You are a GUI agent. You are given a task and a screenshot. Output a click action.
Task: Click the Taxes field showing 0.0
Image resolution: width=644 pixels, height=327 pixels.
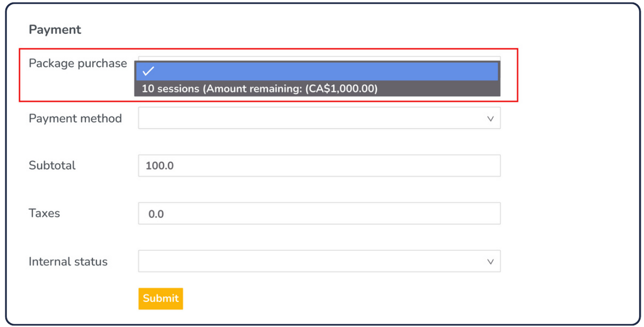tap(319, 213)
